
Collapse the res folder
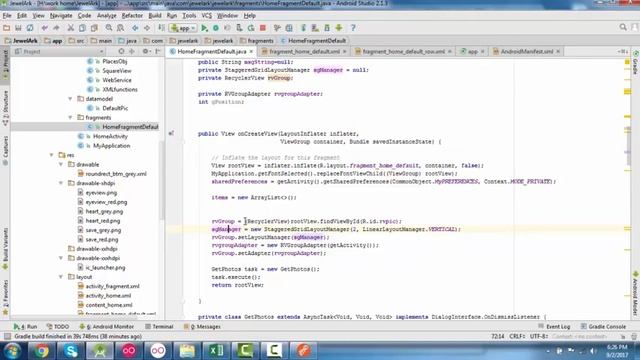(51, 155)
